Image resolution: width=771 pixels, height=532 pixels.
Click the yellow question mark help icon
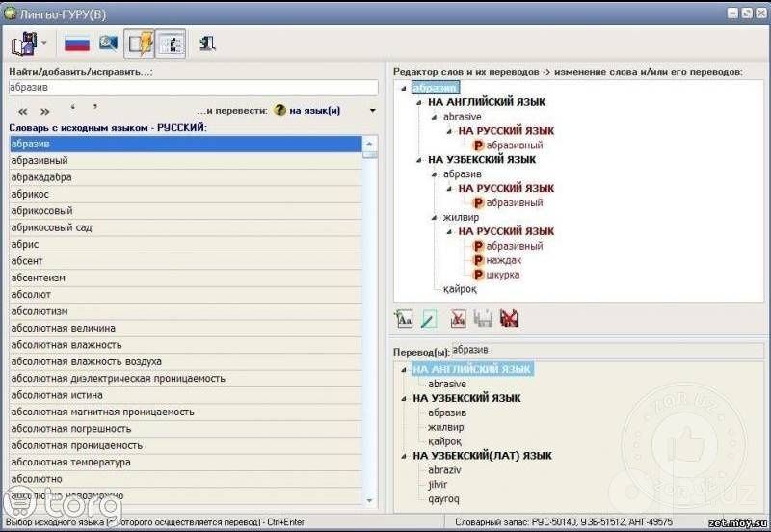279,110
